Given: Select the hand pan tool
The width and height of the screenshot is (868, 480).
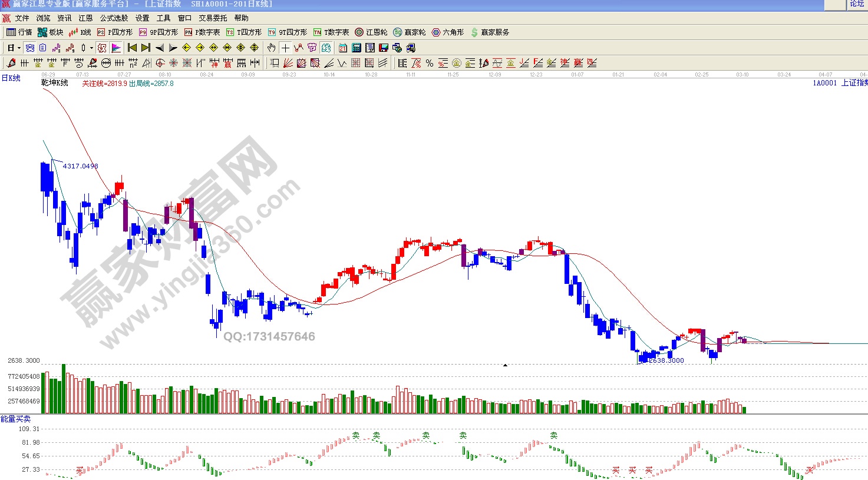Looking at the screenshot, I should click(x=271, y=48).
